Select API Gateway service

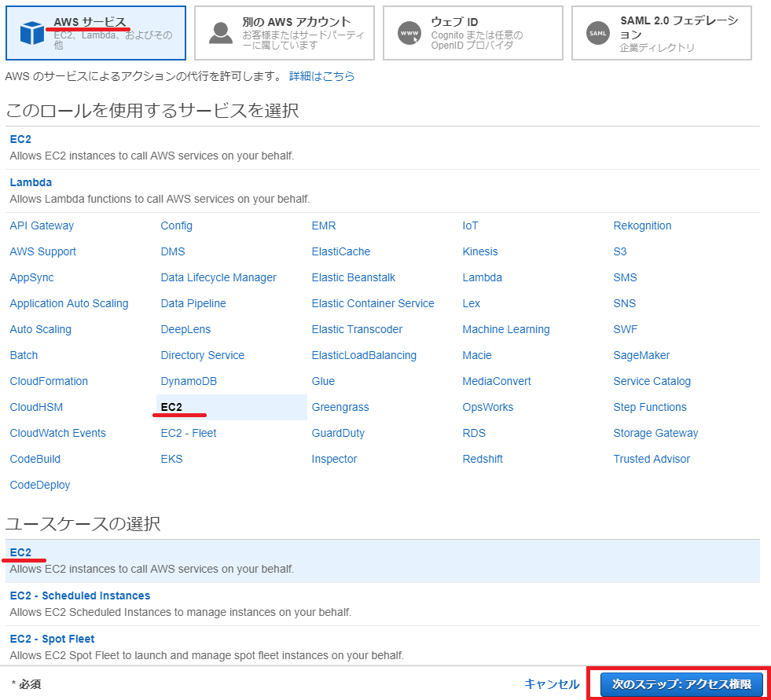click(x=42, y=225)
